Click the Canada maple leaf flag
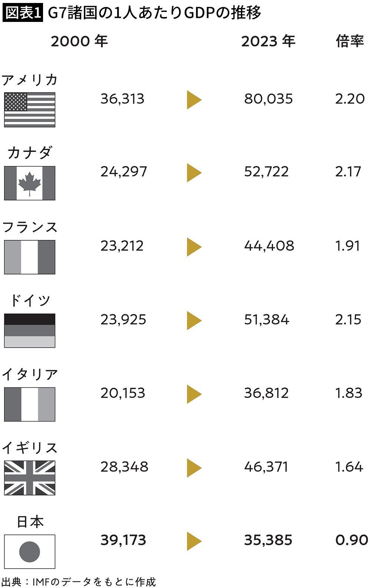Image resolution: width=371 pixels, height=588 pixels. point(30,183)
